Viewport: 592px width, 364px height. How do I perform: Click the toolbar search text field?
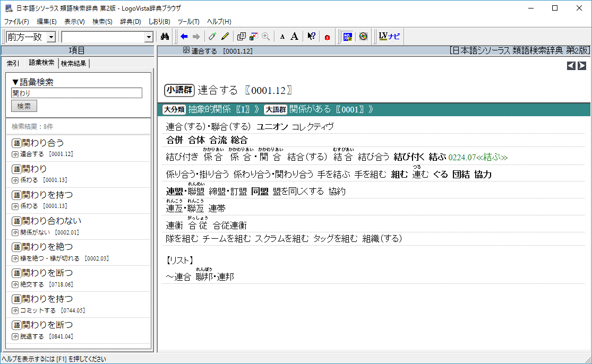click(x=102, y=37)
